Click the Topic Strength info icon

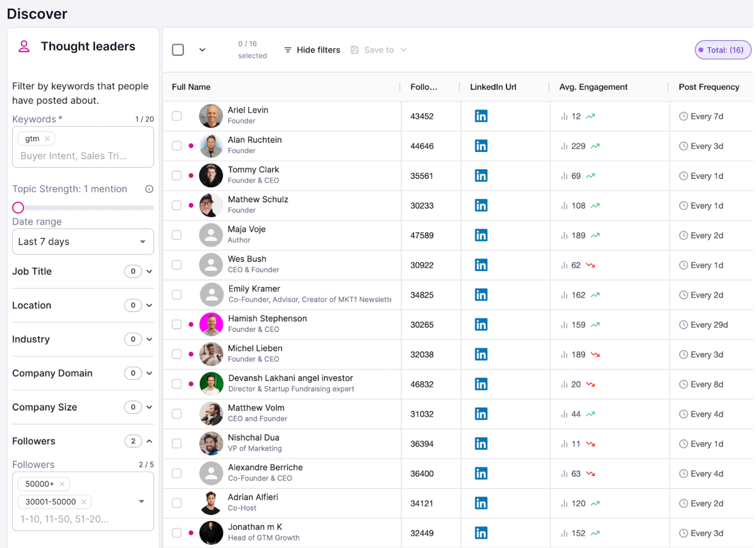pyautogui.click(x=149, y=189)
